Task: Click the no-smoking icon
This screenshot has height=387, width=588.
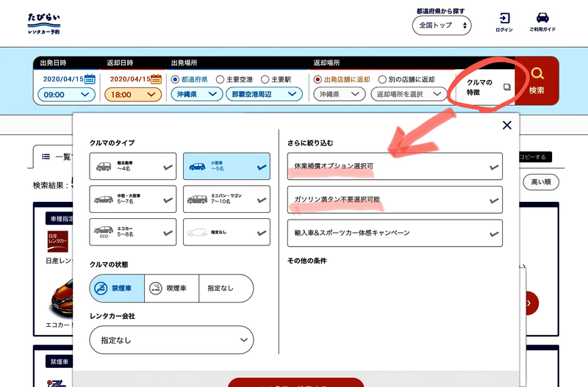Action: (101, 288)
